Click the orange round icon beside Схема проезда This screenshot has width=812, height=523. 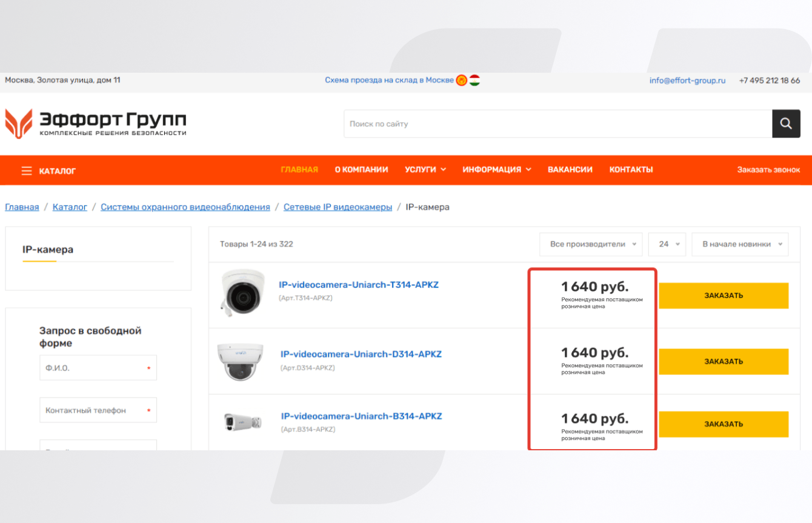click(462, 80)
